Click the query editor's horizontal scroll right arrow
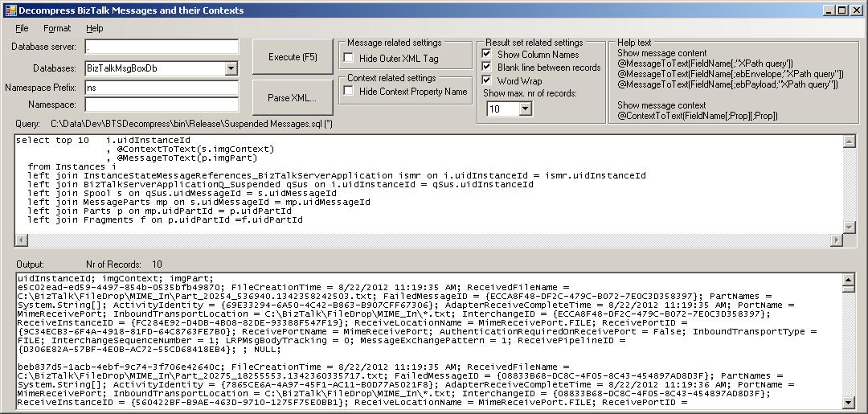Image resolution: width=868 pixels, height=414 pixels. pos(837,240)
